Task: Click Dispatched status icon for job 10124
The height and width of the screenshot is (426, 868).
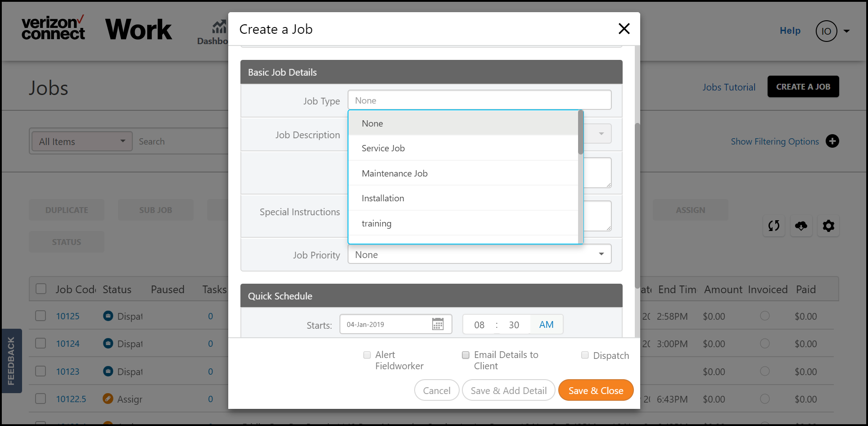Action: pyautogui.click(x=108, y=343)
